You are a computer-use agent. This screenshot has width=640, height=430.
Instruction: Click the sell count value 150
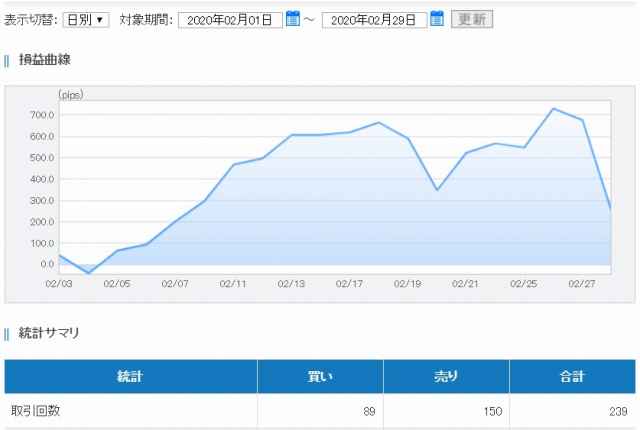pos(493,411)
